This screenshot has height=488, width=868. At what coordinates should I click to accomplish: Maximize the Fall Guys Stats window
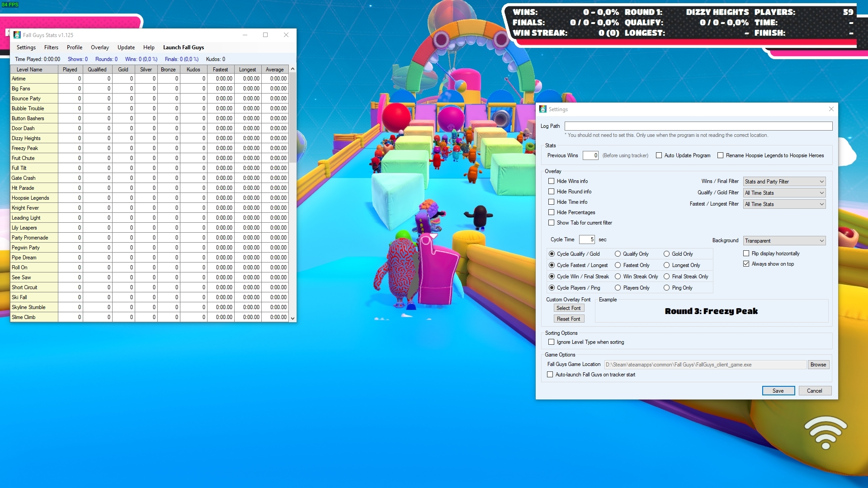[265, 35]
